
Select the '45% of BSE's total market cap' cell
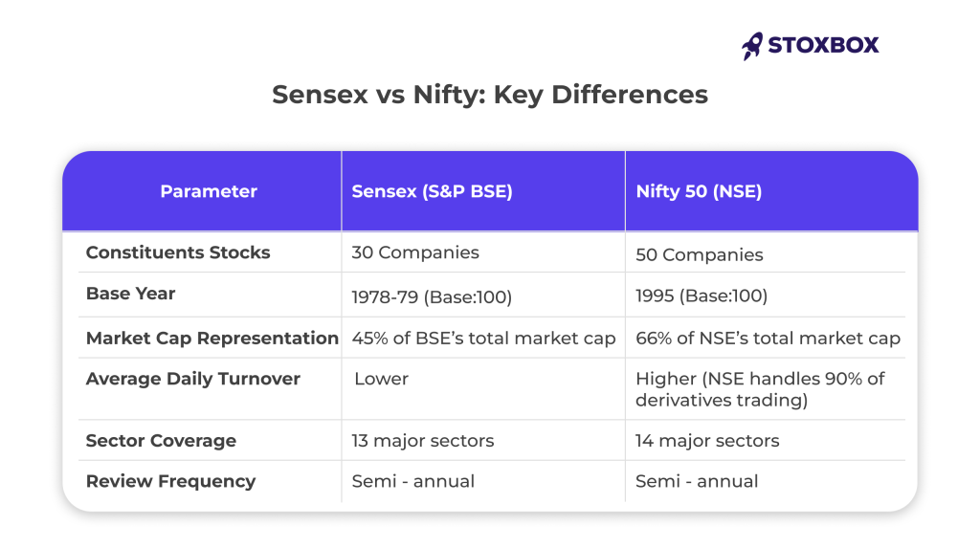(484, 339)
